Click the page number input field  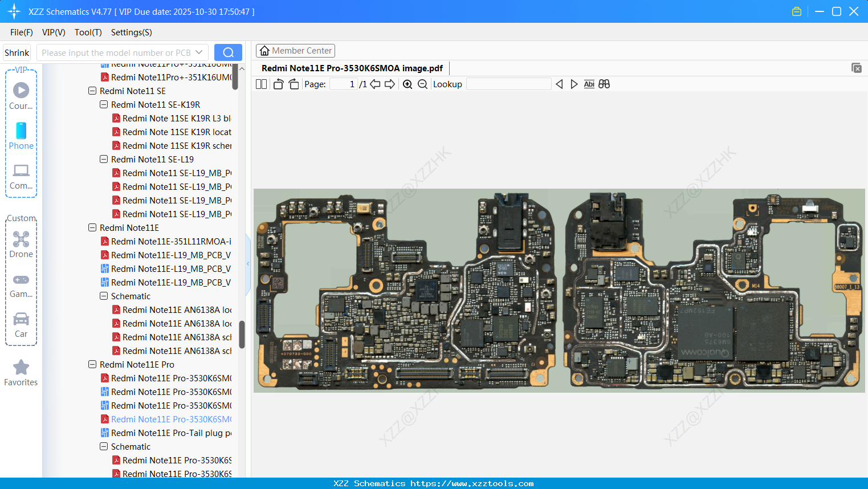[x=342, y=84]
